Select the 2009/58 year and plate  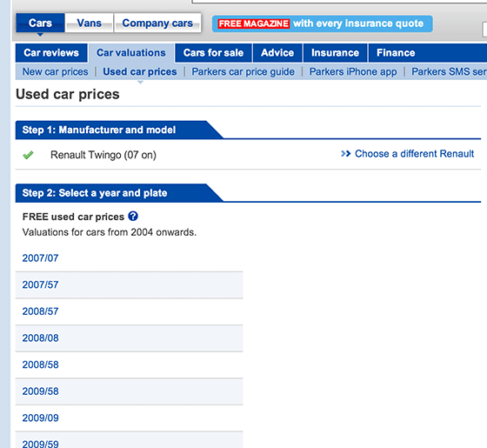pyautogui.click(x=40, y=391)
